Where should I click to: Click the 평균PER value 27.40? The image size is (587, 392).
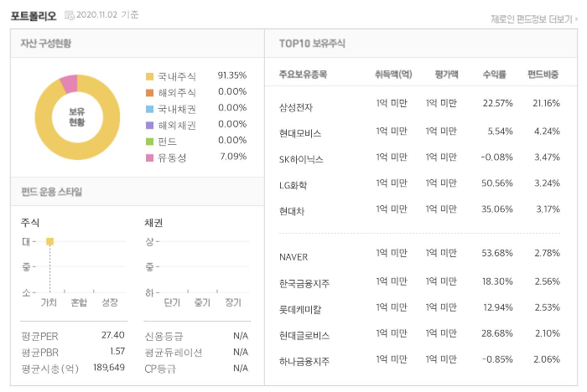pyautogui.click(x=112, y=335)
